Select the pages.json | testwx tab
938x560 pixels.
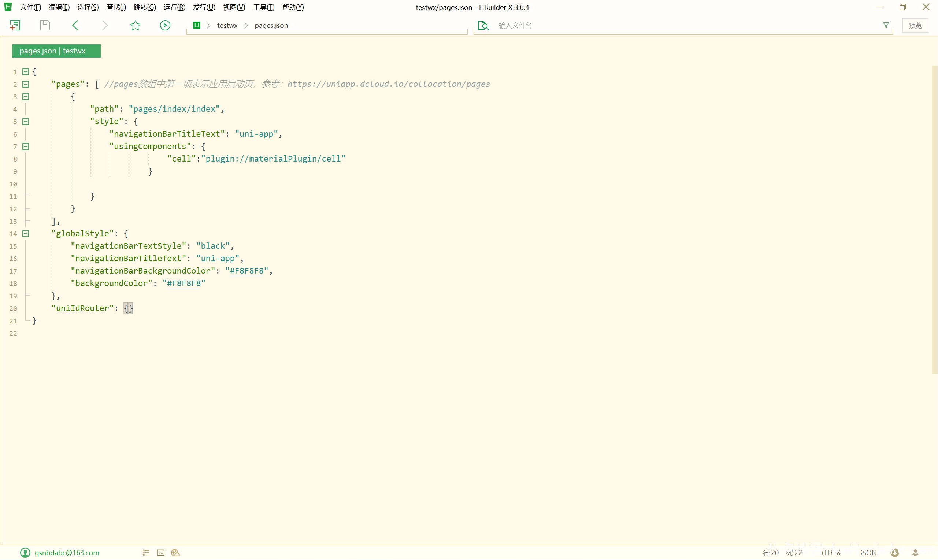coord(56,51)
